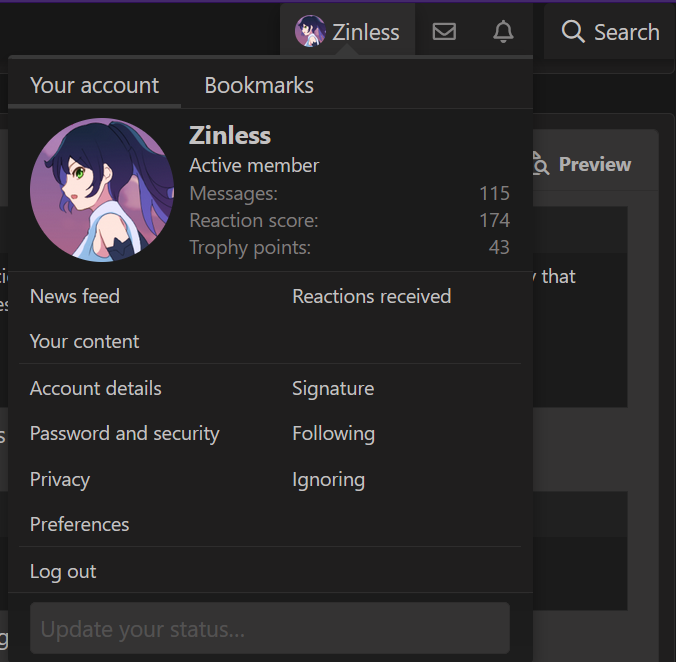Open Preferences page
The width and height of the screenshot is (676, 662).
pyautogui.click(x=80, y=524)
